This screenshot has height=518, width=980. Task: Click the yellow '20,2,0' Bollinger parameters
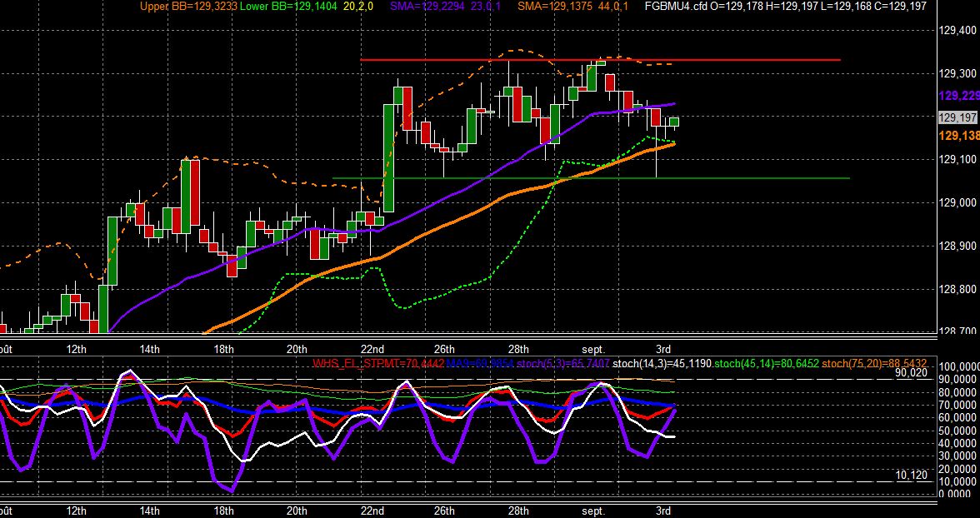tap(359, 7)
